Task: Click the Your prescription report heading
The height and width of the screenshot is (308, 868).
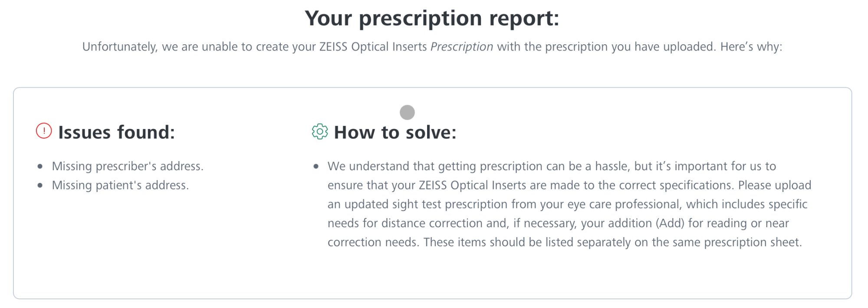Action: 432,19
